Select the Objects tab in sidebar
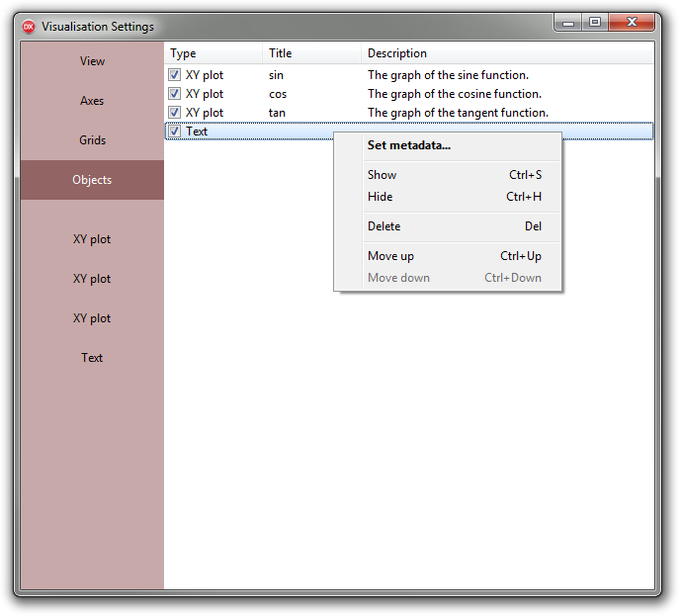Screen dimensions: 680x616 (x=92, y=180)
